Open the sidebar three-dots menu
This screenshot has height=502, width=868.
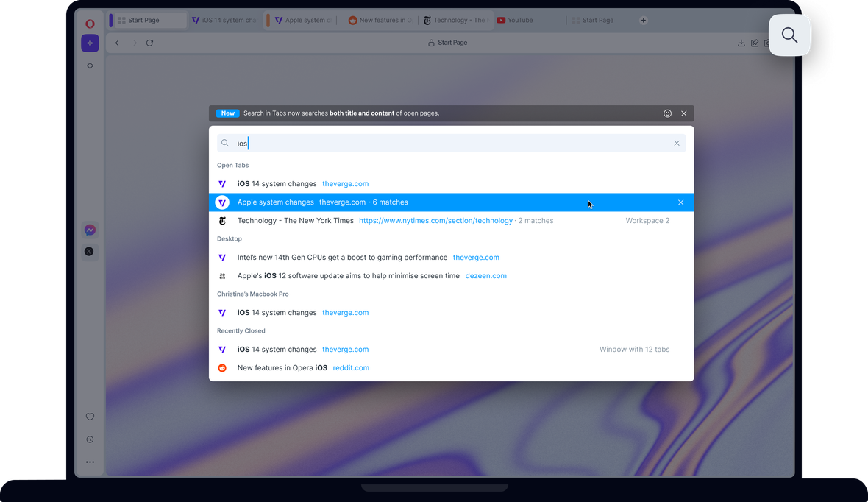click(x=90, y=462)
